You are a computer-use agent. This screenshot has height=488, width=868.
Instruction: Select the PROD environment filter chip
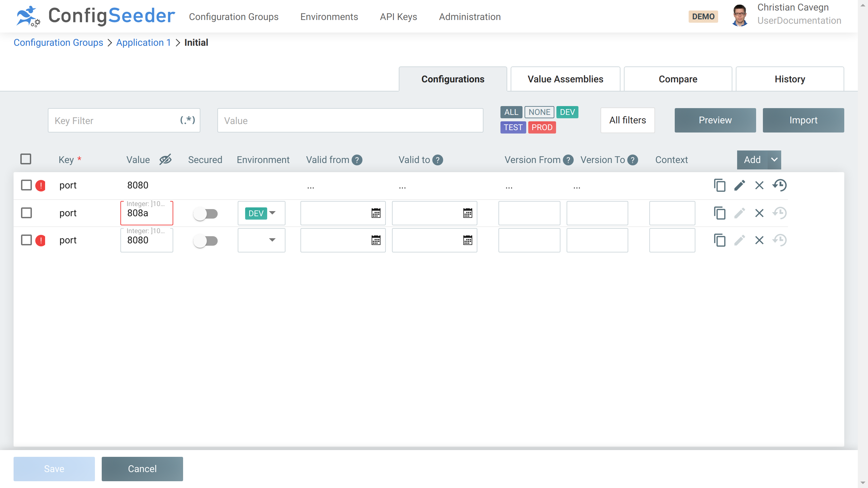[541, 127]
